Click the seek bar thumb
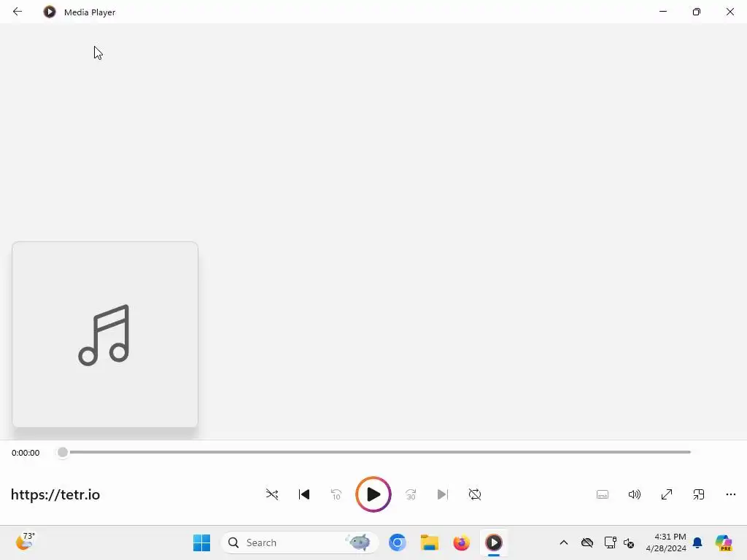 (x=63, y=452)
